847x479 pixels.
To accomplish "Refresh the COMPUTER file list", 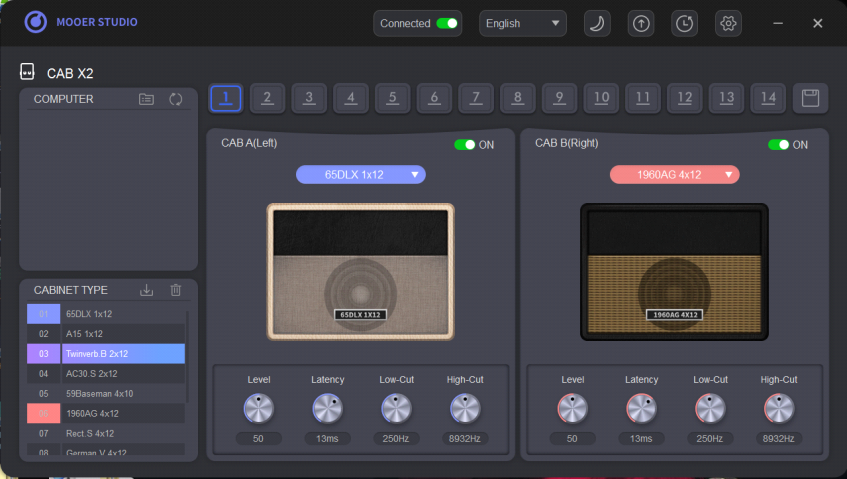I will [176, 99].
